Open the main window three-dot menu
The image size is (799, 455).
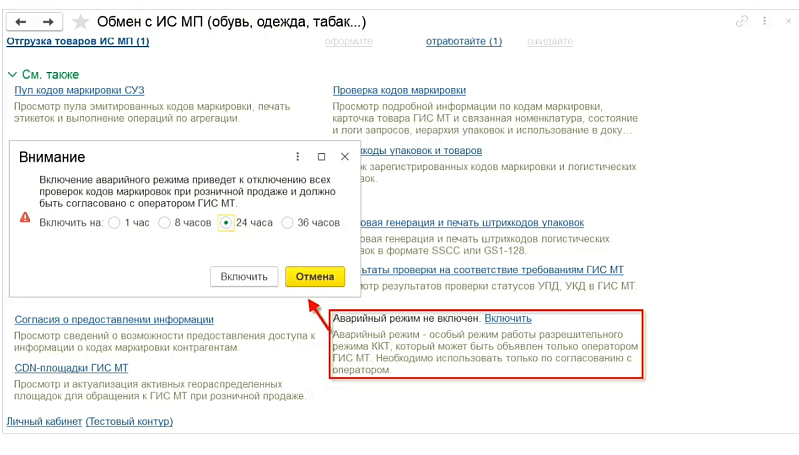click(x=764, y=21)
